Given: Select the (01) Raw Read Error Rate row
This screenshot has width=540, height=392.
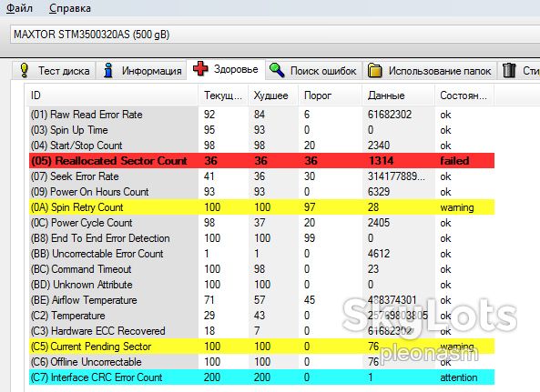Looking at the screenshot, I should click(x=261, y=115).
